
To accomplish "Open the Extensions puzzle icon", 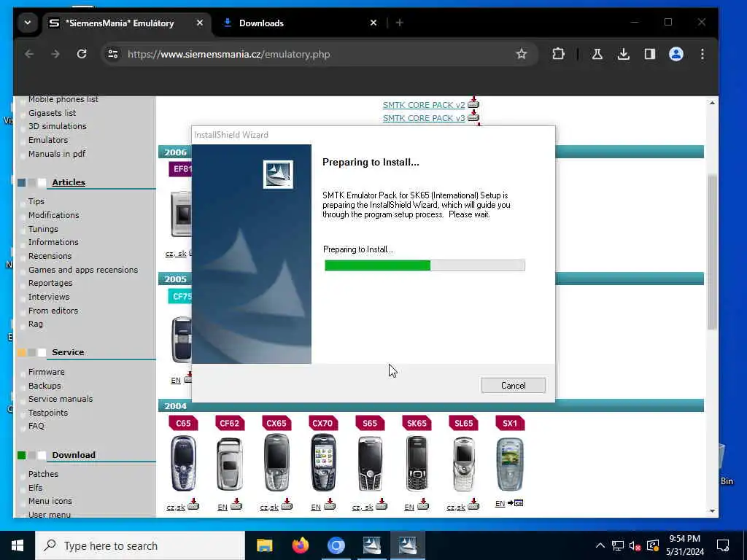I will [x=558, y=54].
